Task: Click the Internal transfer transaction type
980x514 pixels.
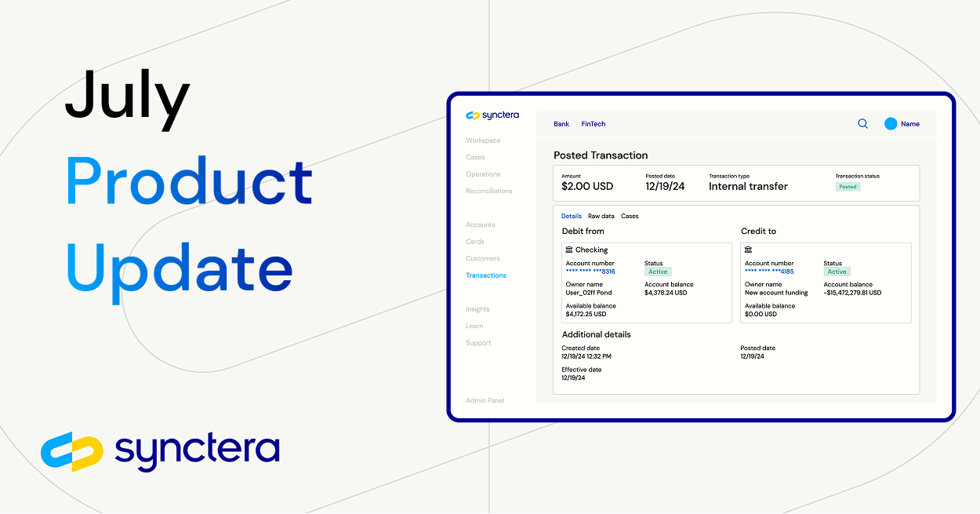Action: [748, 187]
